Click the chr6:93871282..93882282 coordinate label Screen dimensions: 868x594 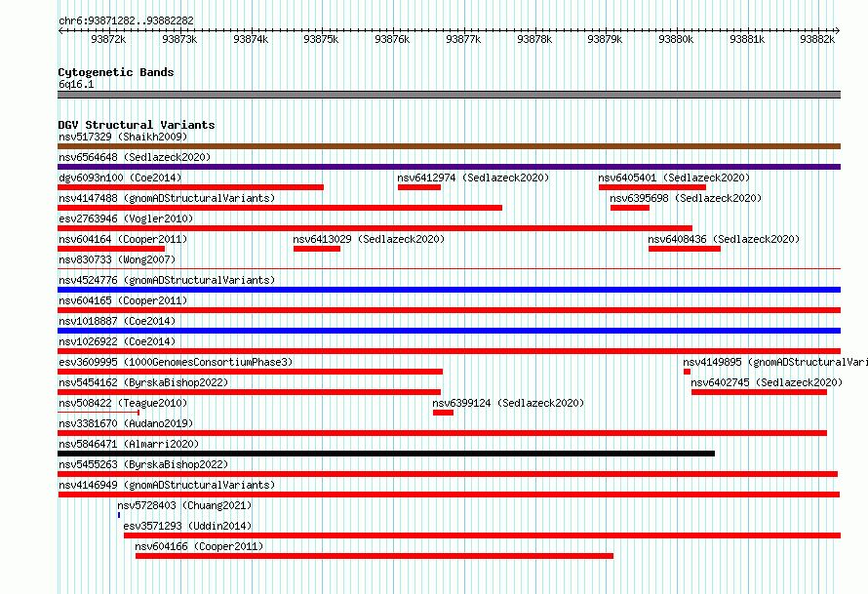click(126, 20)
